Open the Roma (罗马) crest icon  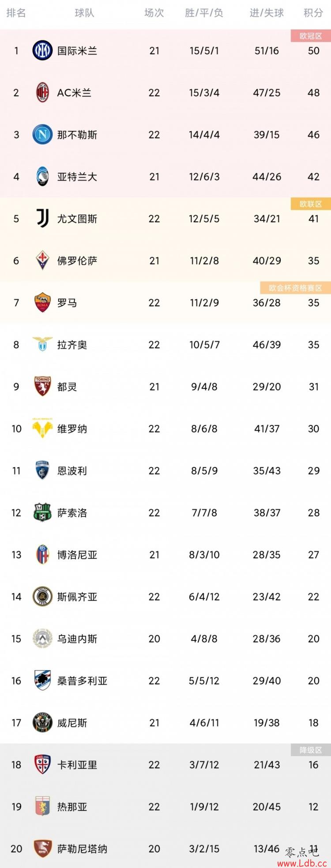click(42, 303)
